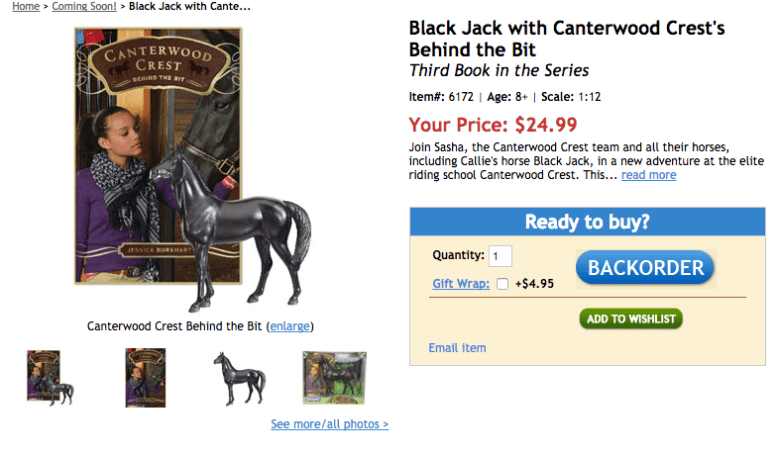This screenshot has width=778, height=455.
Task: Go to the Home breadcrumb
Action: click(x=26, y=6)
